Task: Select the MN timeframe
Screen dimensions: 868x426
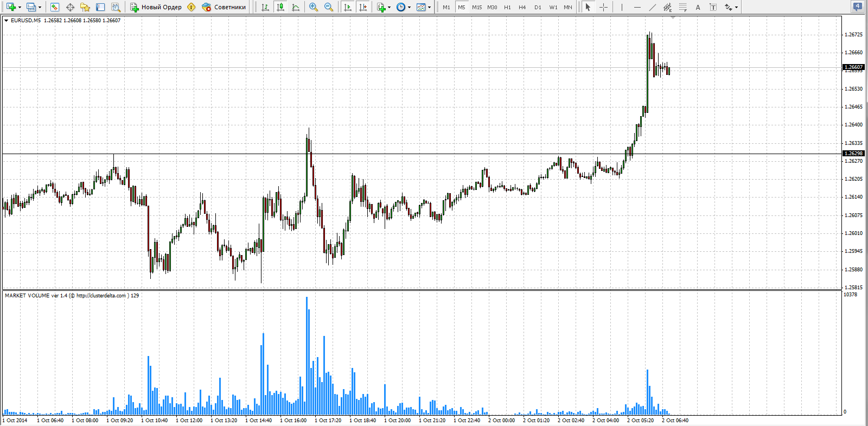Action: 568,7
